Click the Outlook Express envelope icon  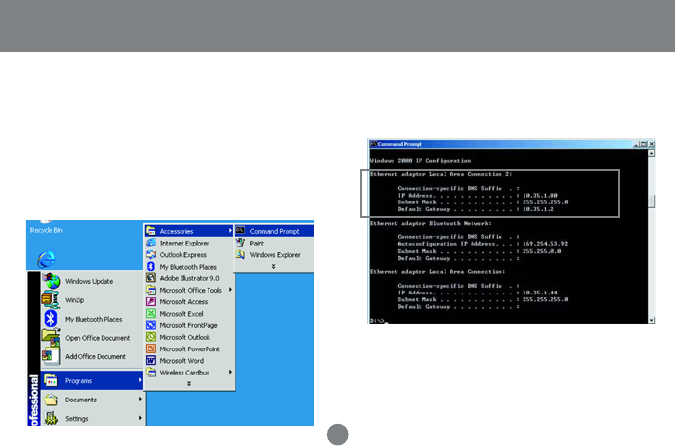[151, 254]
